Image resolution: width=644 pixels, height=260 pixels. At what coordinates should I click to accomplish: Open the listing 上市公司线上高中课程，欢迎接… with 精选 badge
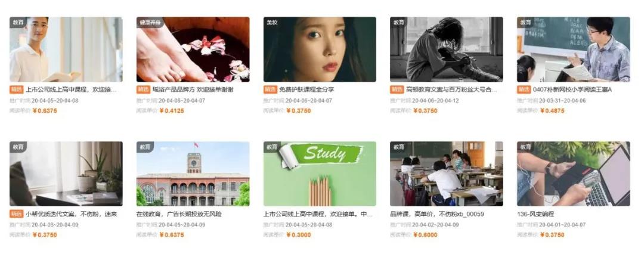[72, 89]
